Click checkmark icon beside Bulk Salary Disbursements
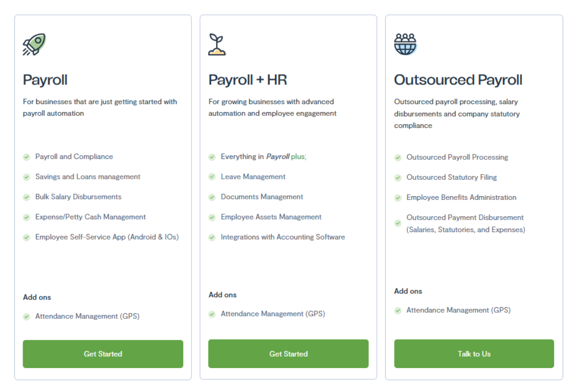 27,197
